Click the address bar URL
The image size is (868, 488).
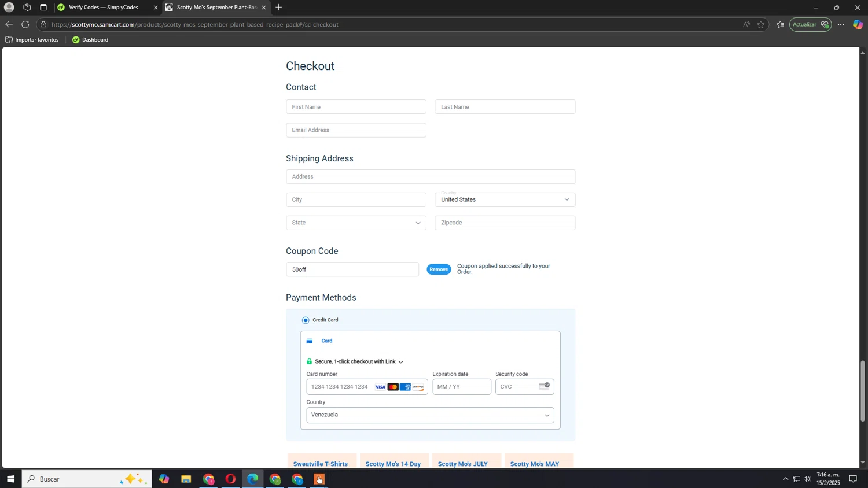(x=195, y=24)
